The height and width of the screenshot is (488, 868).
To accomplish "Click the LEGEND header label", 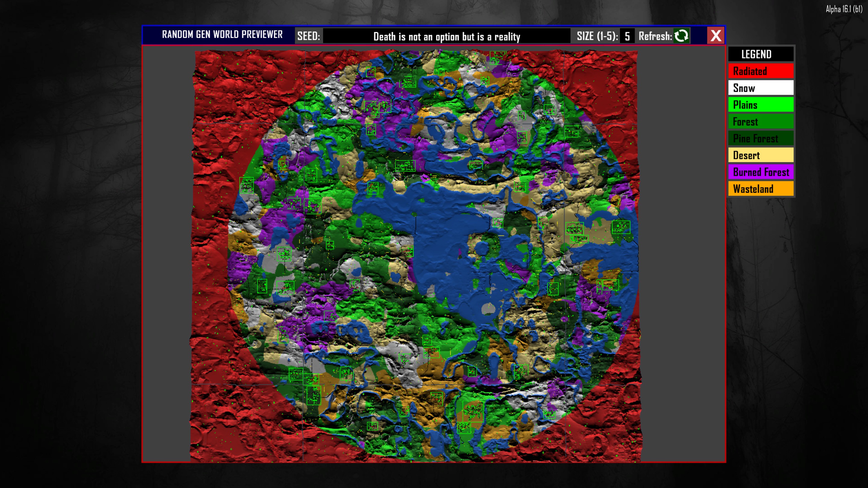I will click(756, 54).
